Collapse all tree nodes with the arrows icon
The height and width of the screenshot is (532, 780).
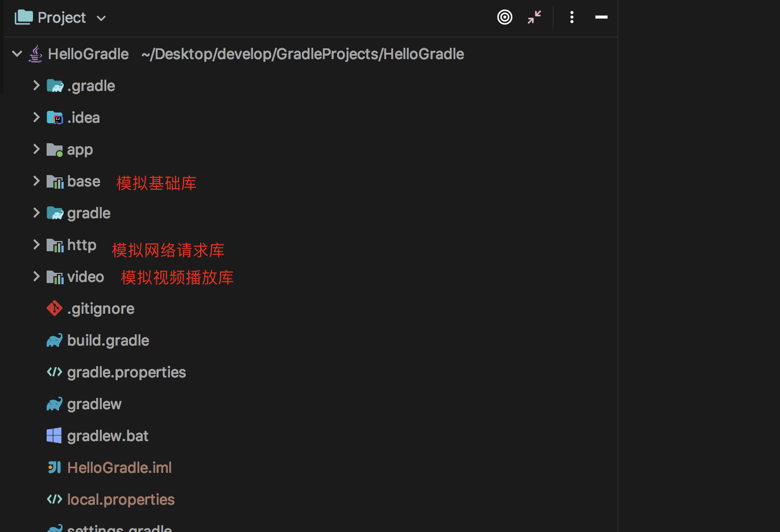point(534,17)
